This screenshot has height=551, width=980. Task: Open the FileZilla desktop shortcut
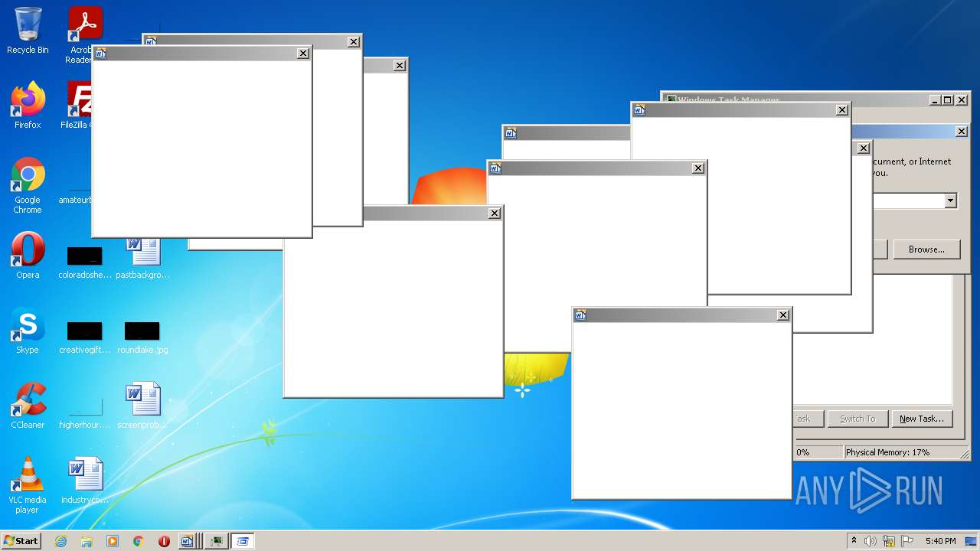click(78, 106)
